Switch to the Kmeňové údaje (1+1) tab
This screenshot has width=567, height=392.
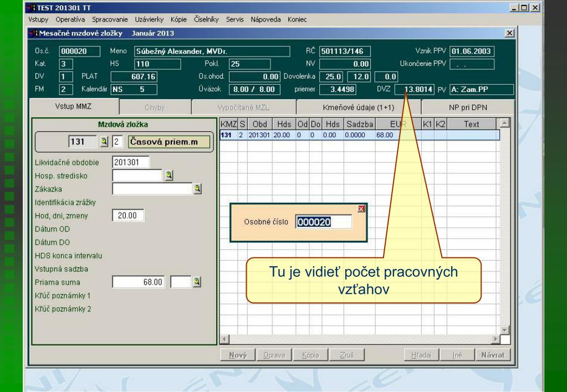pyautogui.click(x=358, y=107)
